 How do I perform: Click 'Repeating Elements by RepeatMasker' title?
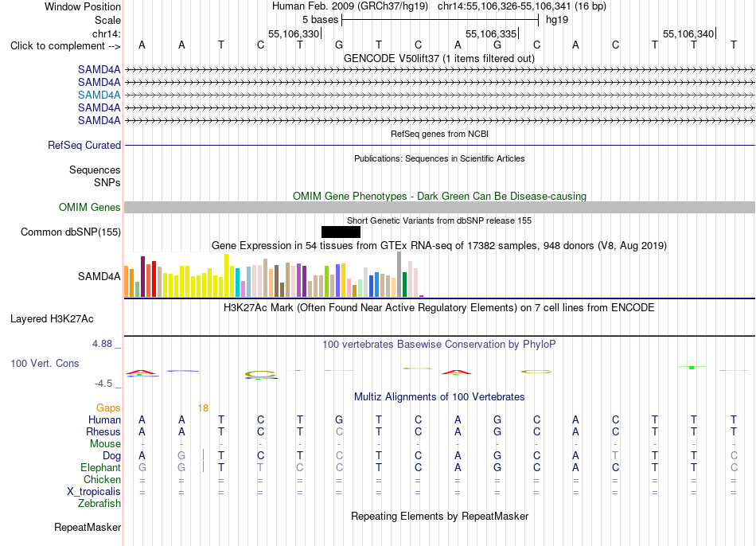(439, 516)
